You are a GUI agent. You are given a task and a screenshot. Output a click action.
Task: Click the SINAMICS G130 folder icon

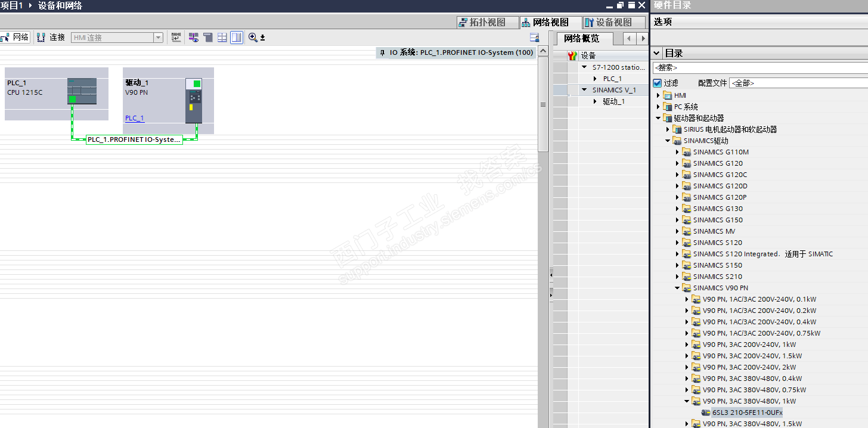pyautogui.click(x=687, y=209)
